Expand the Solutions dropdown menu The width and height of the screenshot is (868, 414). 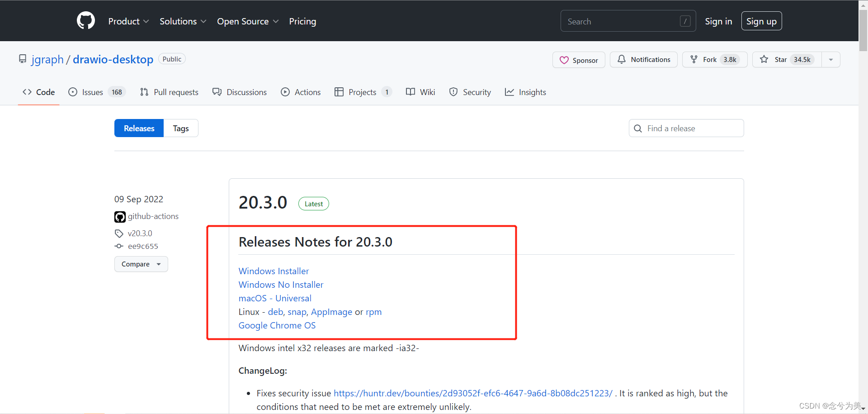tap(183, 21)
